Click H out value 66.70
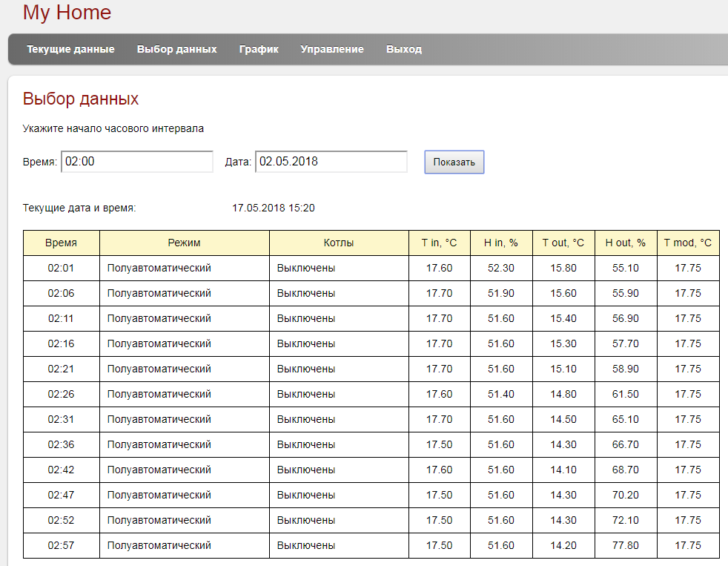The height and width of the screenshot is (566, 728). point(626,445)
